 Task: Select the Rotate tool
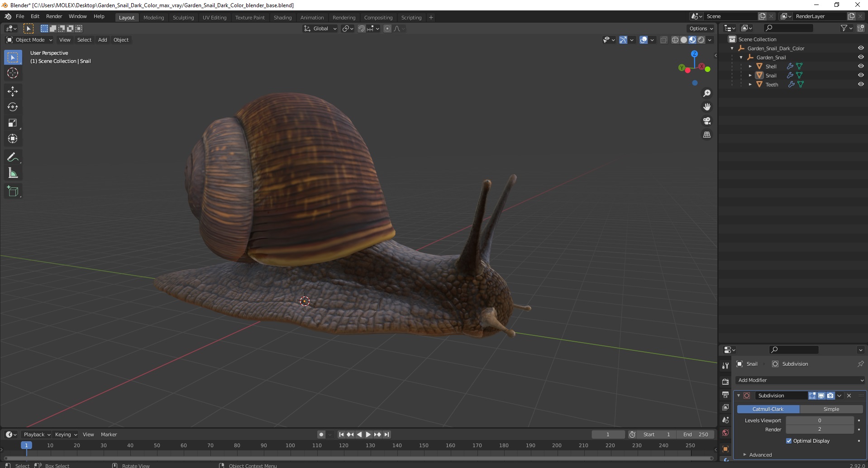tap(13, 107)
